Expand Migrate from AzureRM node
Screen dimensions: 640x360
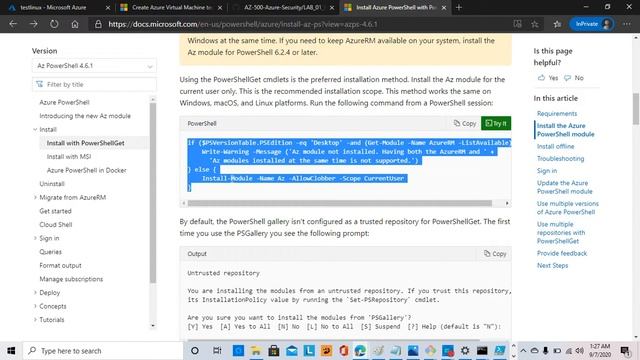[x=35, y=197]
